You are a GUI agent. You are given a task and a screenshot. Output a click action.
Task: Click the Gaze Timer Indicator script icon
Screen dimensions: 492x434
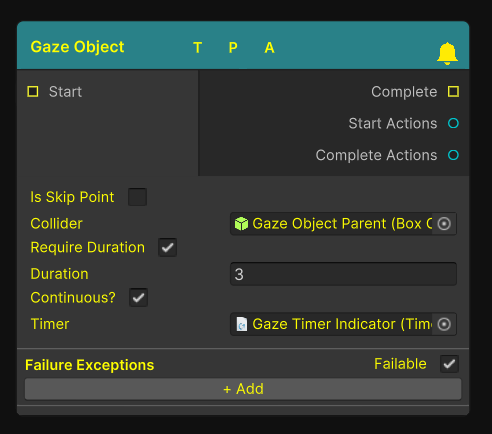click(x=242, y=324)
